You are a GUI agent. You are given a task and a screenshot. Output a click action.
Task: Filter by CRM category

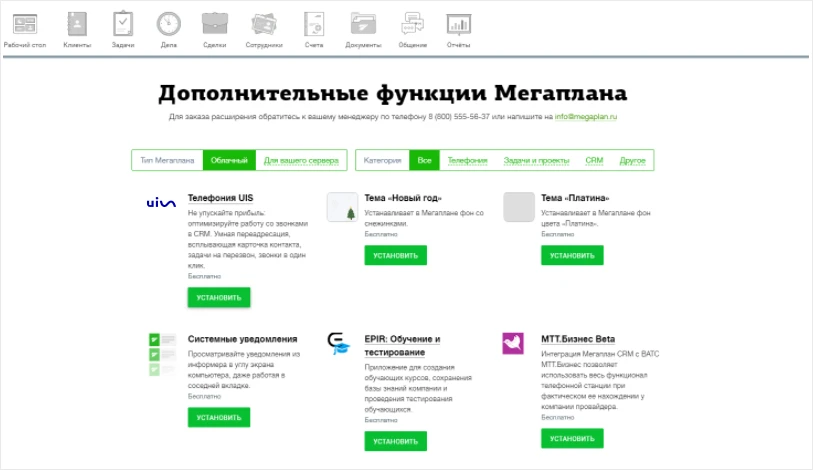594,160
